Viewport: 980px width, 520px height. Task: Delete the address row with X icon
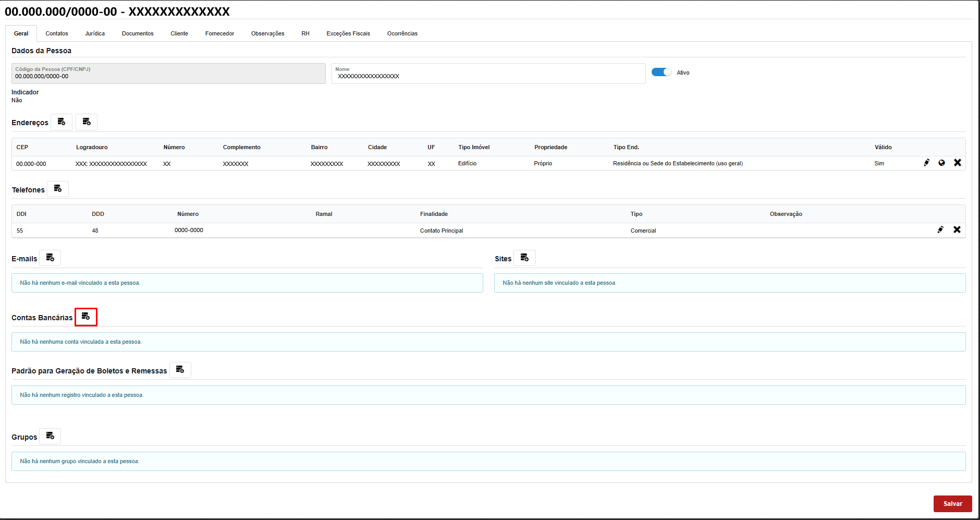pos(957,163)
